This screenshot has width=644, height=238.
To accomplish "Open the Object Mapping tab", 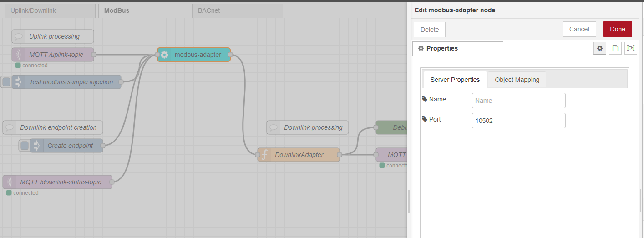I will point(517,80).
